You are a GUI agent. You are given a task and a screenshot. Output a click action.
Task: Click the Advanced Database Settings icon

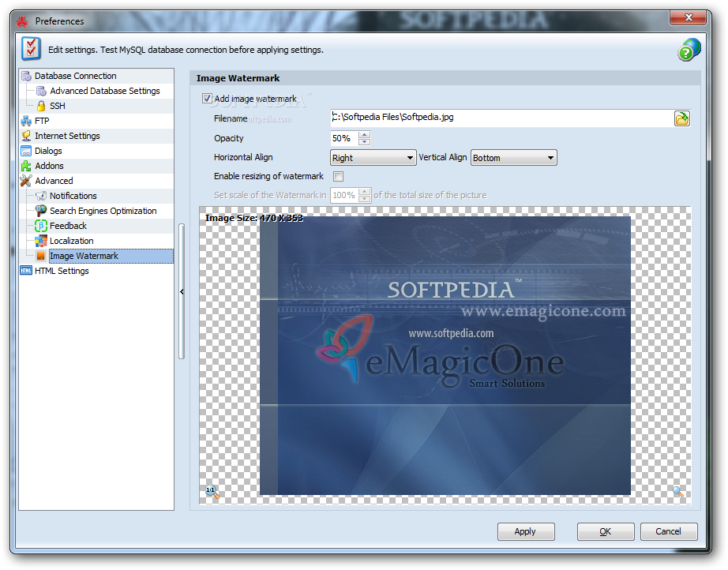[41, 91]
